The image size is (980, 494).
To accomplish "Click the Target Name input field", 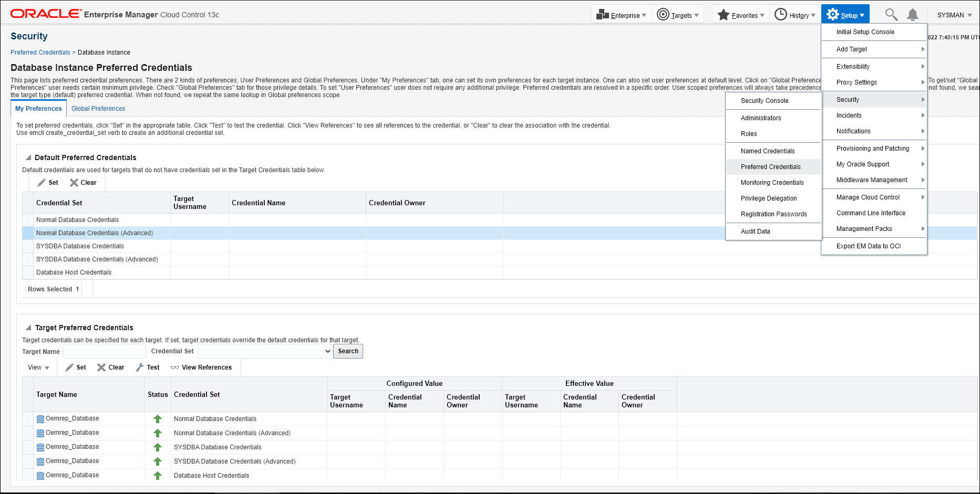I will 104,351.
